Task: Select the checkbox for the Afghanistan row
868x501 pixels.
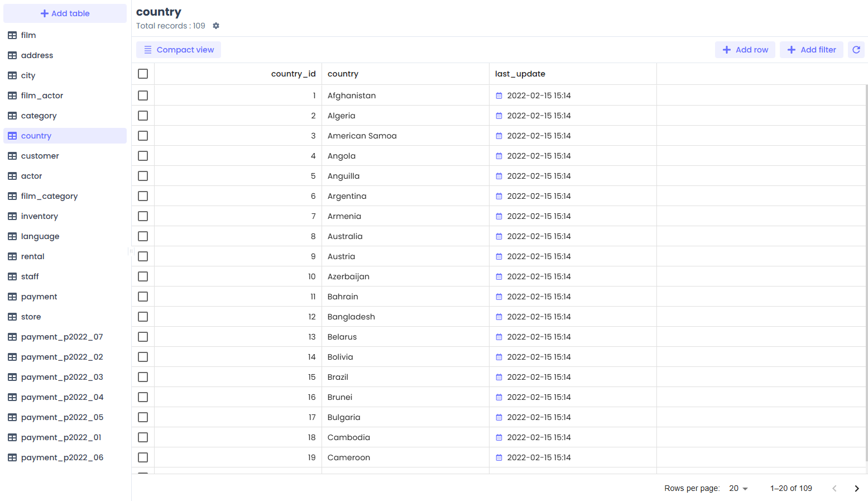Action: click(142, 96)
